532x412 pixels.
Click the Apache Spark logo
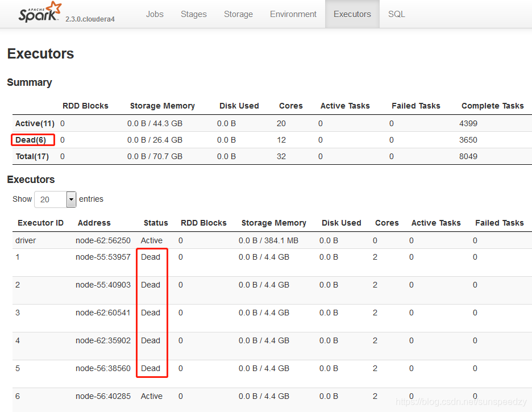tap(40, 12)
